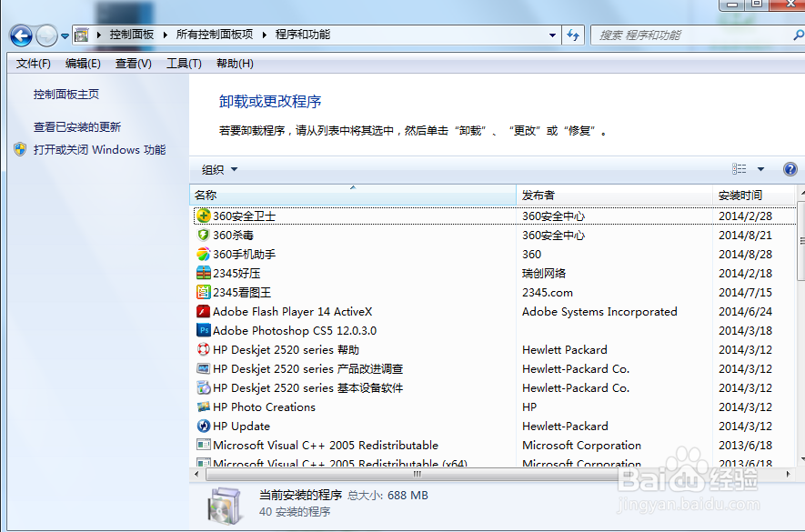805x532 pixels.
Task: Open the 帮助(H) menu
Action: [235, 63]
